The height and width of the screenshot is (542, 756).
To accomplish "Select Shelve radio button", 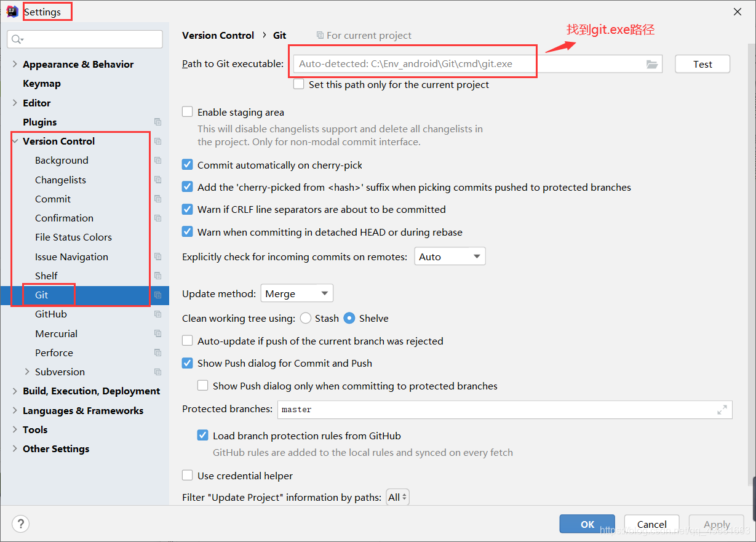I will coord(349,318).
